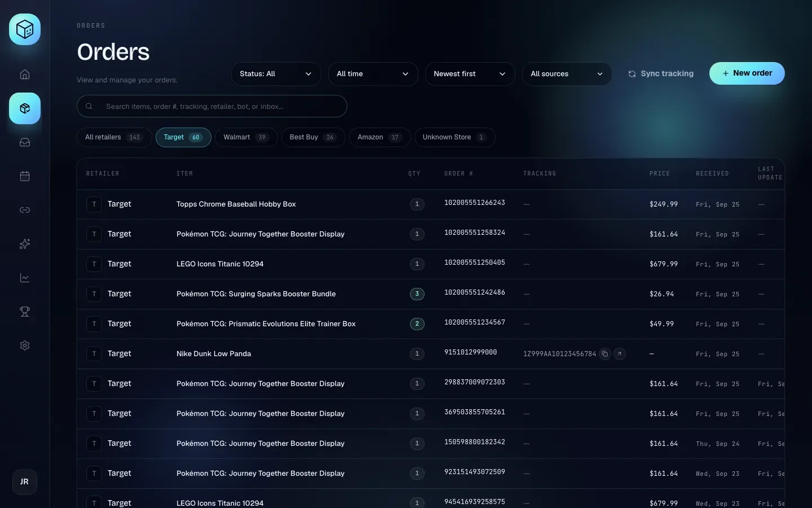Focus the order search field
Screen dimensions: 812x508
[x=212, y=106]
